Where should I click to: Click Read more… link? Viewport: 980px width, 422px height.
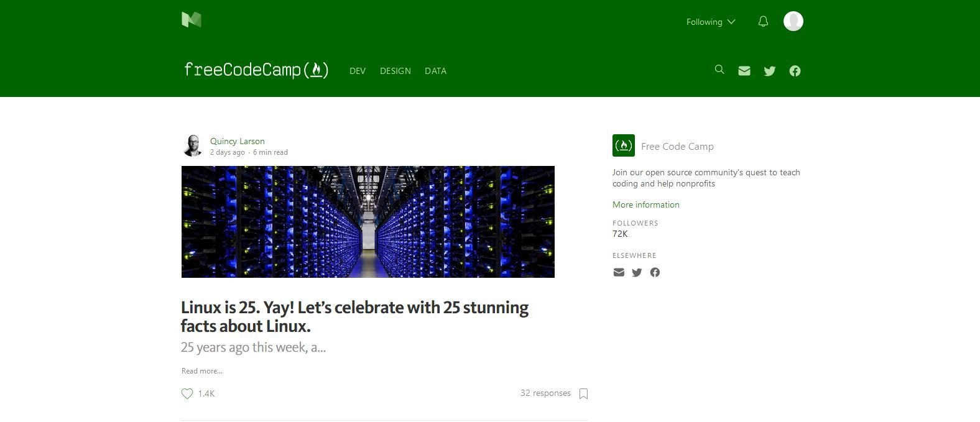tap(202, 371)
